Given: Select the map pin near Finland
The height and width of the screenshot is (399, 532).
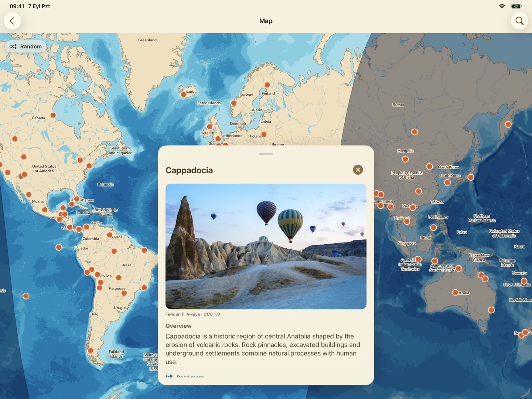Looking at the screenshot, I should click(x=267, y=85).
